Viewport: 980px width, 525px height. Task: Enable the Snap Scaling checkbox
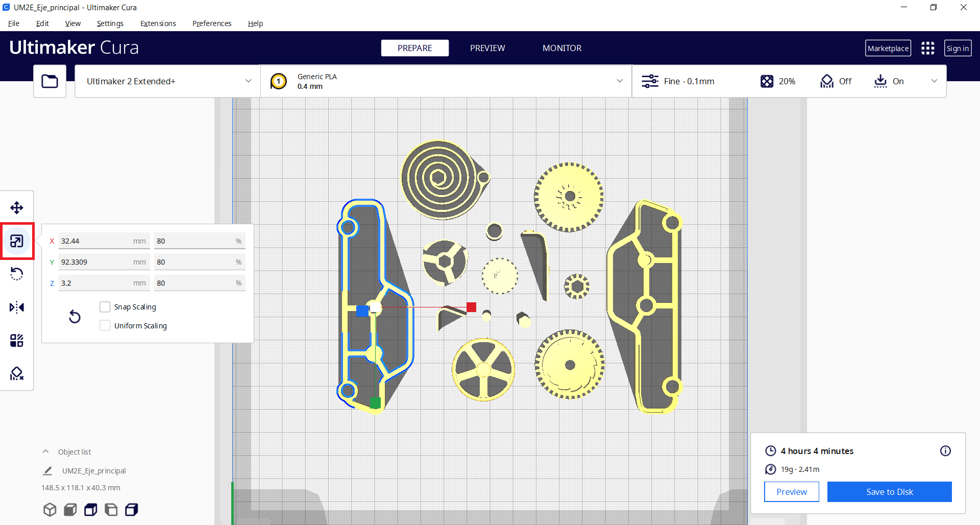(x=105, y=307)
